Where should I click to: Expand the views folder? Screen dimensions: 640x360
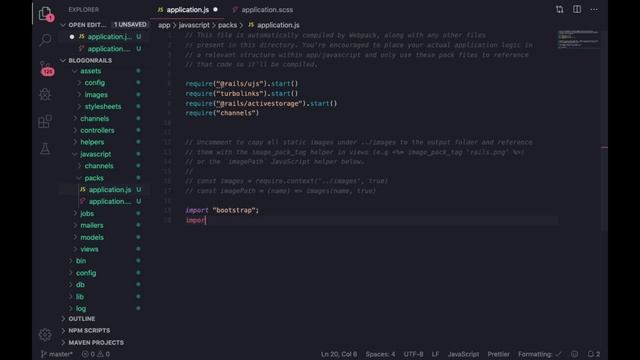pyautogui.click(x=89, y=249)
